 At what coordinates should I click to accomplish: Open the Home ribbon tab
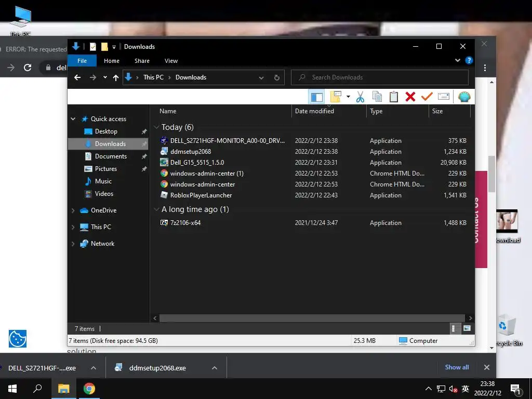(112, 61)
